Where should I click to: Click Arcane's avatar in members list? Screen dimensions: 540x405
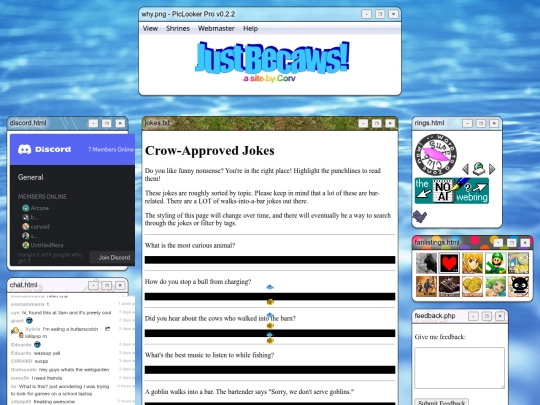(x=25, y=208)
